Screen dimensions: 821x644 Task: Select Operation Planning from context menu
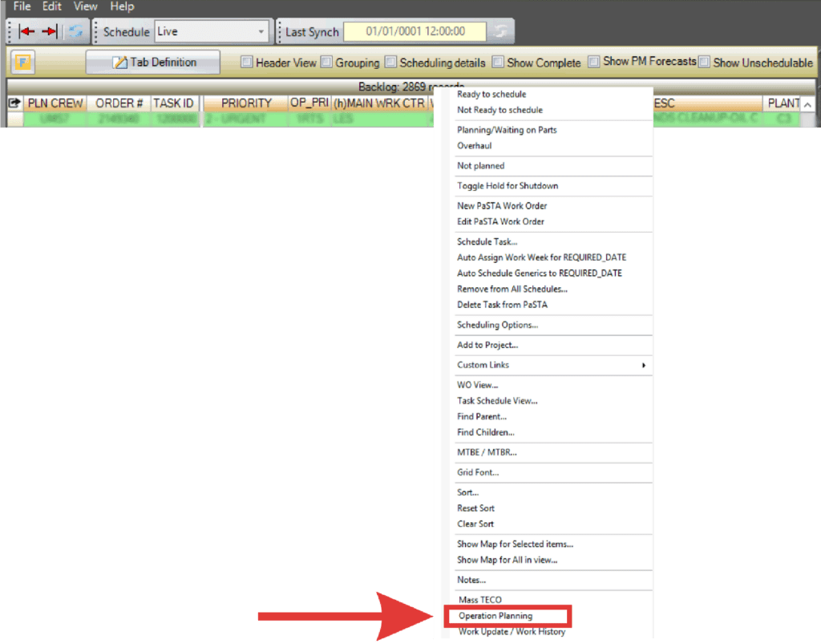[495, 616]
